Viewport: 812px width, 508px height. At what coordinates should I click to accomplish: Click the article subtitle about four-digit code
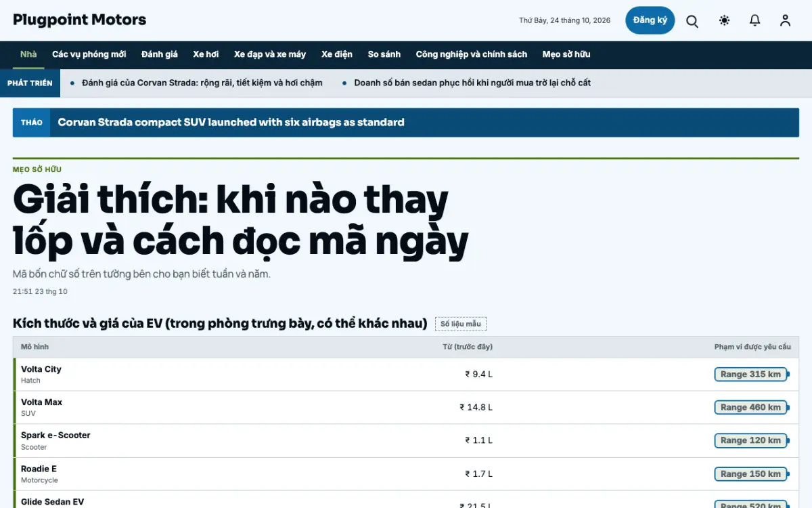[x=141, y=274]
